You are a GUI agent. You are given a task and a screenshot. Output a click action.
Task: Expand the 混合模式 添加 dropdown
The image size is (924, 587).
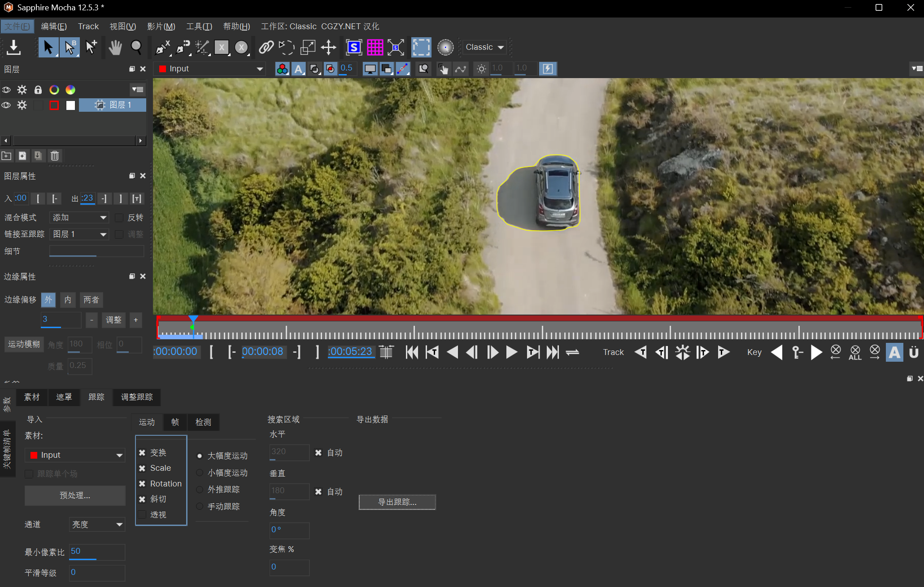coord(79,218)
